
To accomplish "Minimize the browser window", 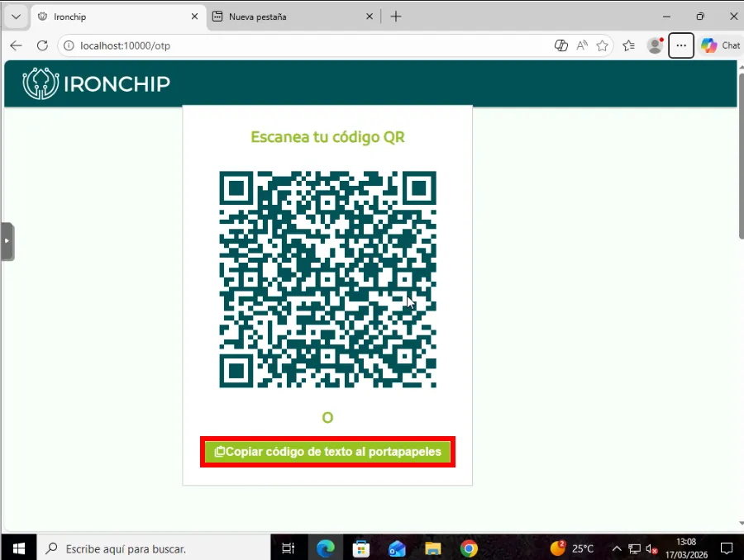I will point(666,17).
